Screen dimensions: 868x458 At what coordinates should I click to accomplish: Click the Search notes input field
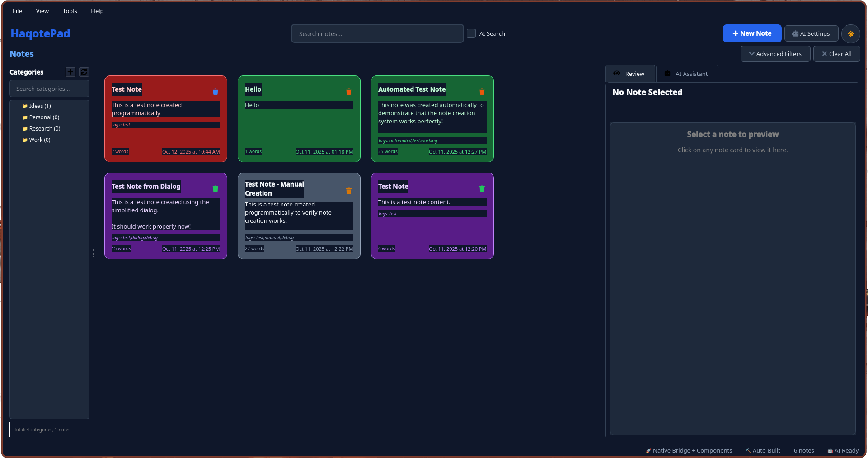coord(377,33)
